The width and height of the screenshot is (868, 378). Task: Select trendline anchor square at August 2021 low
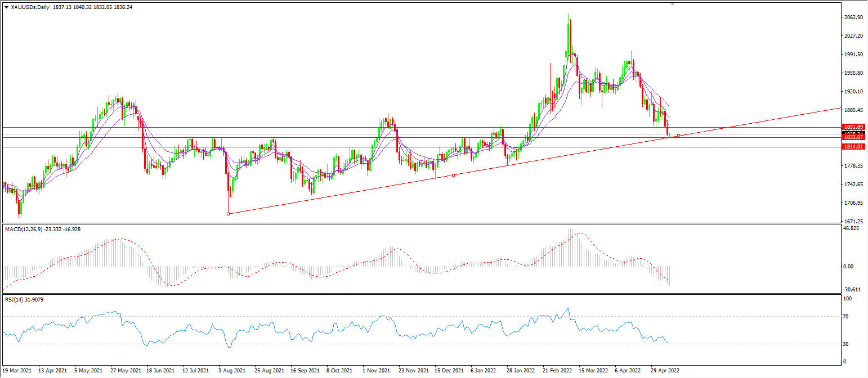click(x=228, y=214)
